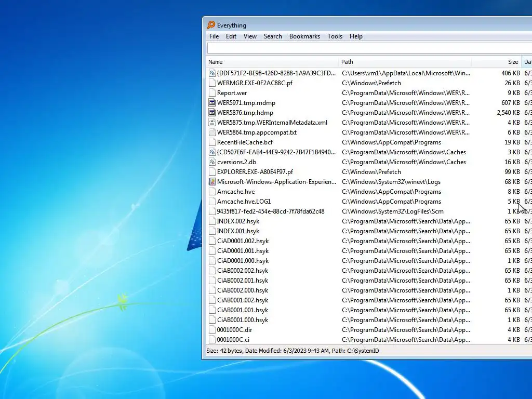Open the Bookmarks menu
The height and width of the screenshot is (399, 532).
304,36
